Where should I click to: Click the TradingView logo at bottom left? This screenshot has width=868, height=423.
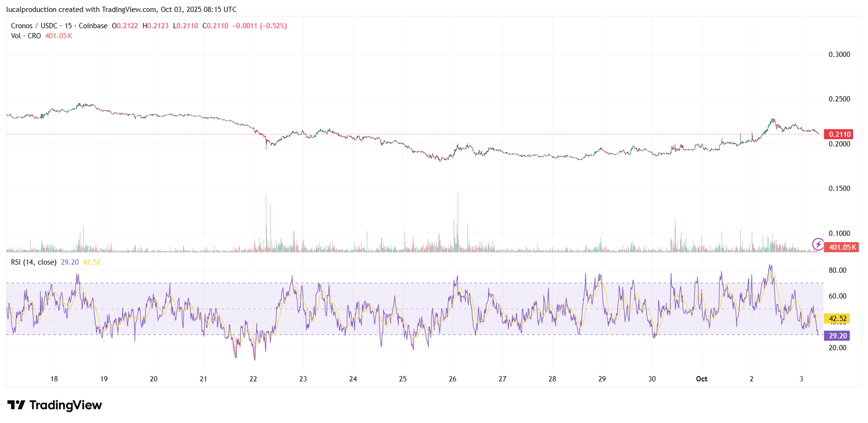[x=55, y=405]
